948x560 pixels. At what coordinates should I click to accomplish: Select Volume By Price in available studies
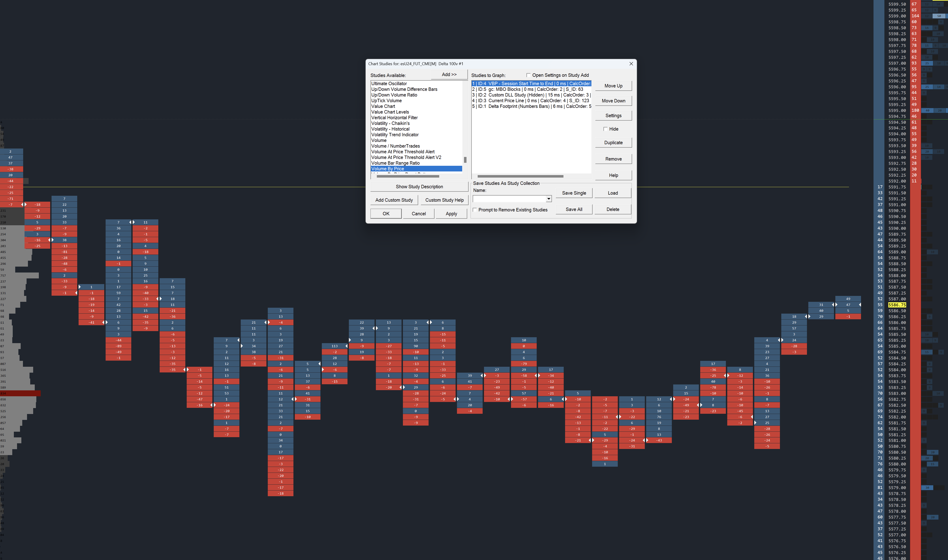tap(387, 169)
